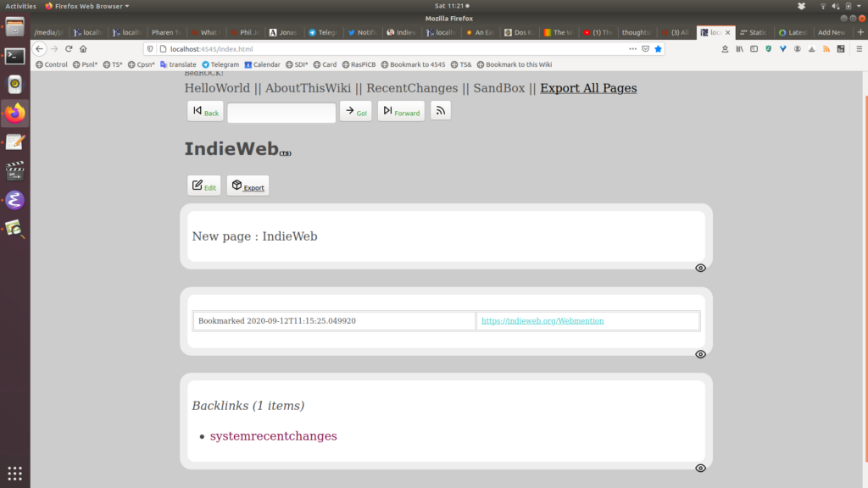The width and height of the screenshot is (868, 488).
Task: Open the Firefox account icon
Action: pos(797,48)
